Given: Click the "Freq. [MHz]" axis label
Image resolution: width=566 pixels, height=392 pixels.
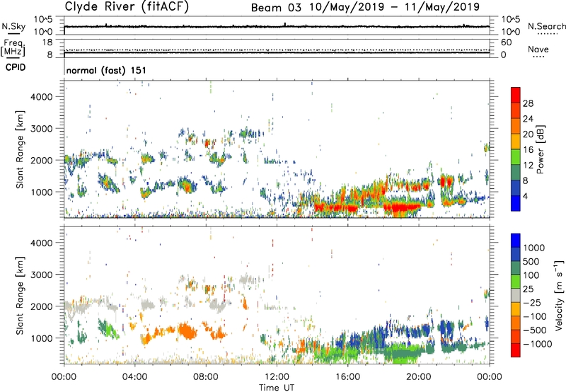Looking at the screenshot, I should (x=13, y=47).
